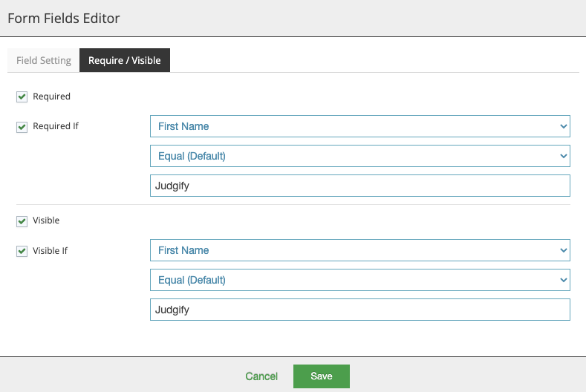Image resolution: width=586 pixels, height=392 pixels.
Task: Focus the Visible If value field containing Judgify
Action: click(x=360, y=310)
